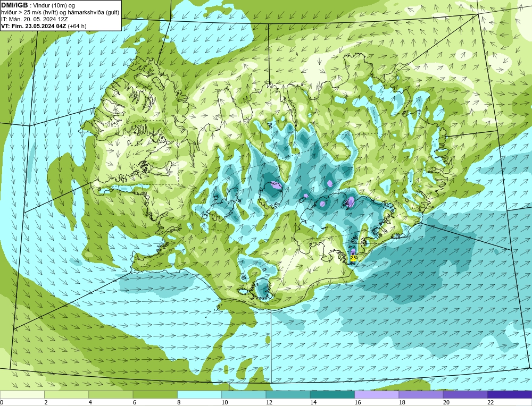This screenshot has width=532, height=406.
Task: Click the DMI/IGB title text
Action: (x=14, y=5)
